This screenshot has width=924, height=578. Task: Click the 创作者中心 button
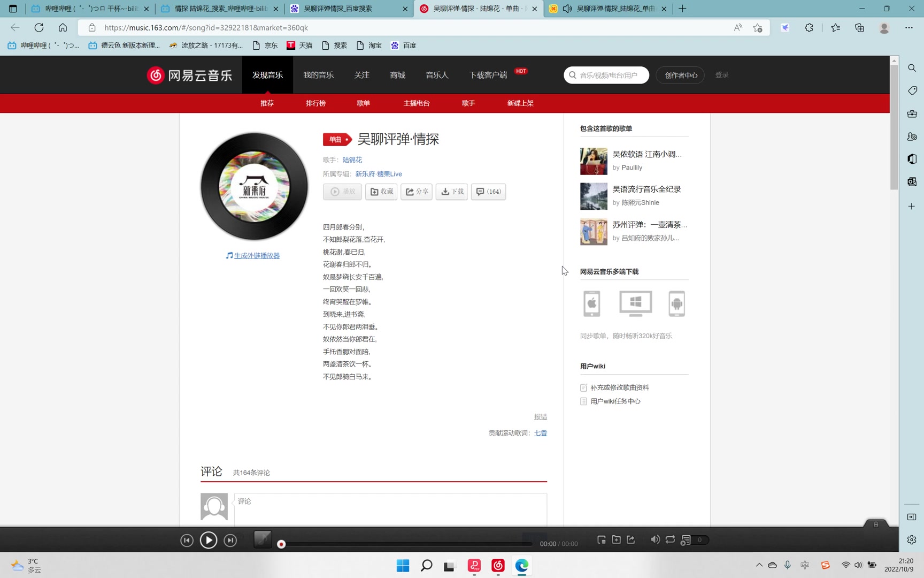pos(681,75)
